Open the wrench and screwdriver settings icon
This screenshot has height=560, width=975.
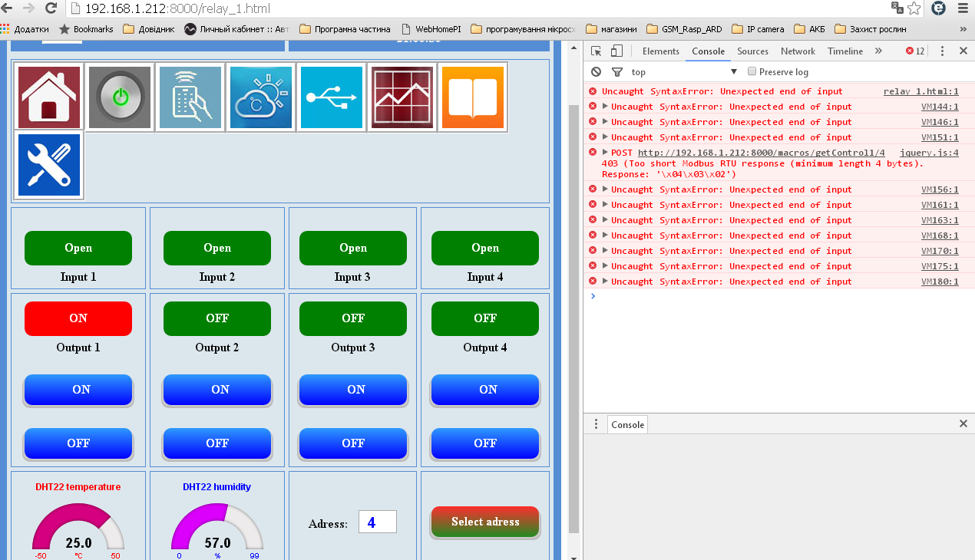(x=48, y=165)
